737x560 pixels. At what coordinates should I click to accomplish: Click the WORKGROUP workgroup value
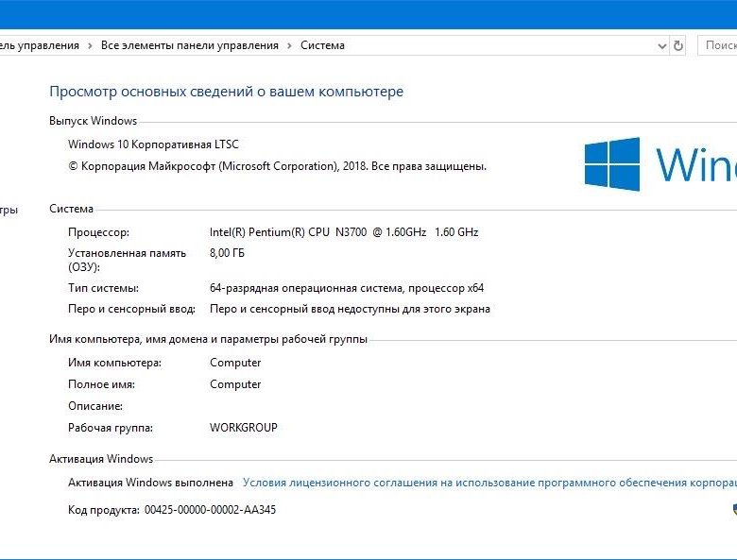pos(244,428)
